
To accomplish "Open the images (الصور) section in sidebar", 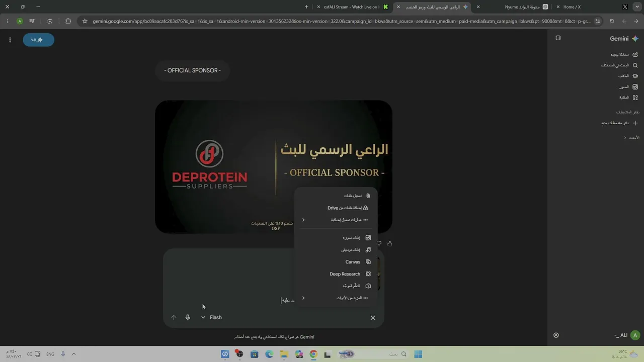I will pos(628,87).
